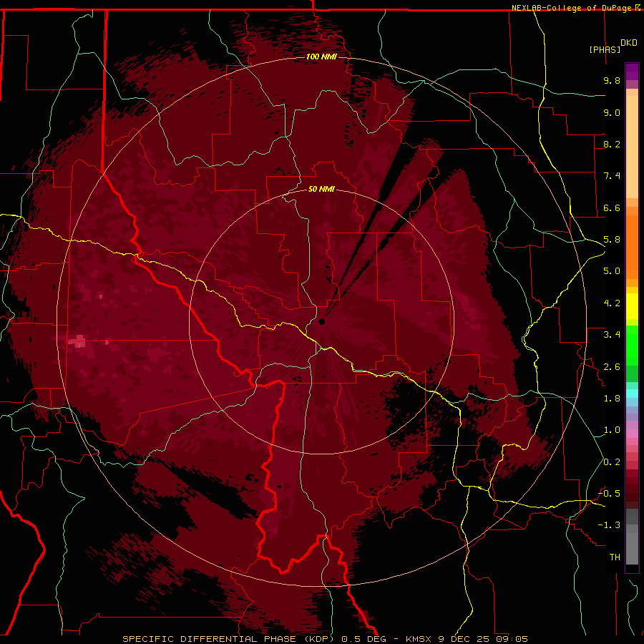Viewport: 644px width, 644px height.
Task: Click the 9.0 legend value
Action: pyautogui.click(x=612, y=112)
